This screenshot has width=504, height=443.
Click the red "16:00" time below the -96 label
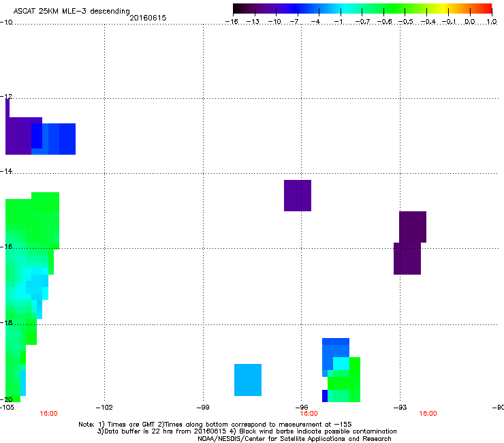309,414
